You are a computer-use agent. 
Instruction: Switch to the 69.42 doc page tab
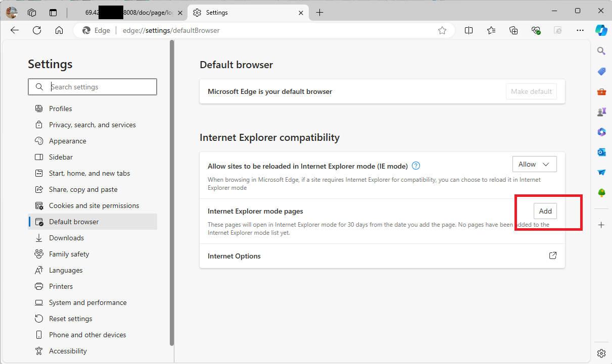coord(129,13)
